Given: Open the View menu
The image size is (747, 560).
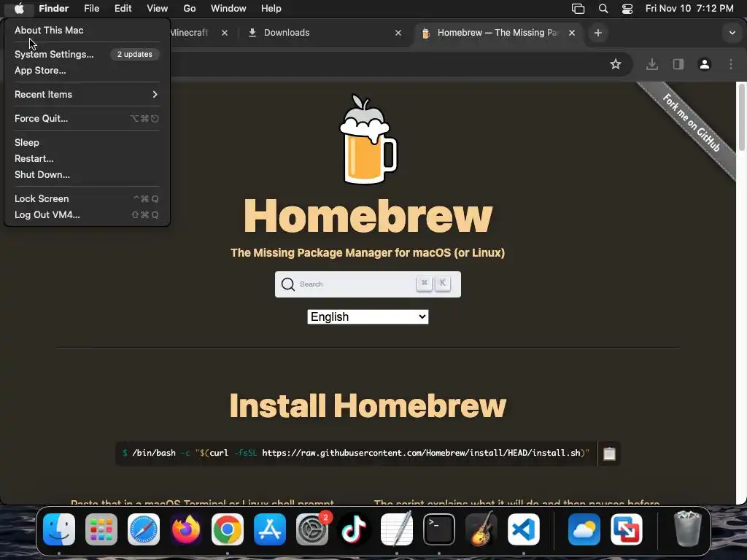Looking at the screenshot, I should [158, 8].
